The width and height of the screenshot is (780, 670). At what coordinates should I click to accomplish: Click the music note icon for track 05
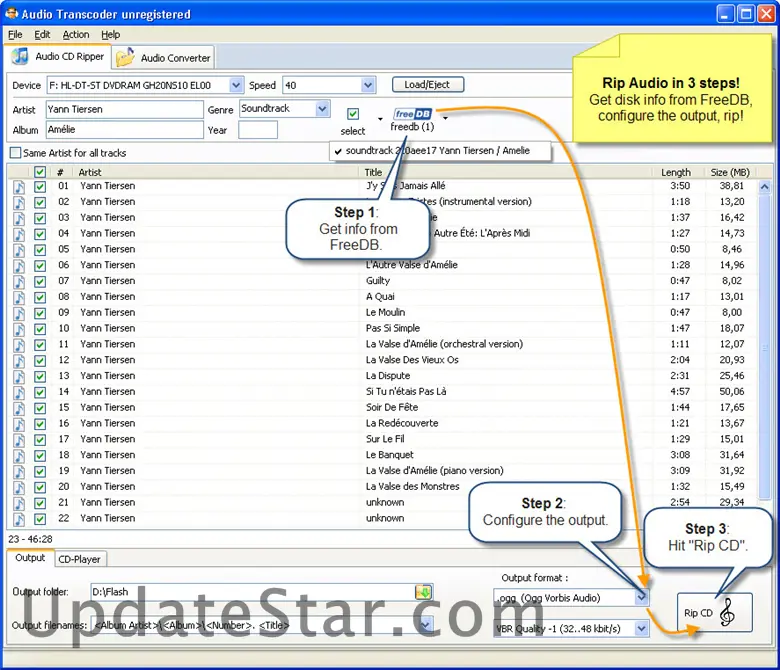coord(19,250)
